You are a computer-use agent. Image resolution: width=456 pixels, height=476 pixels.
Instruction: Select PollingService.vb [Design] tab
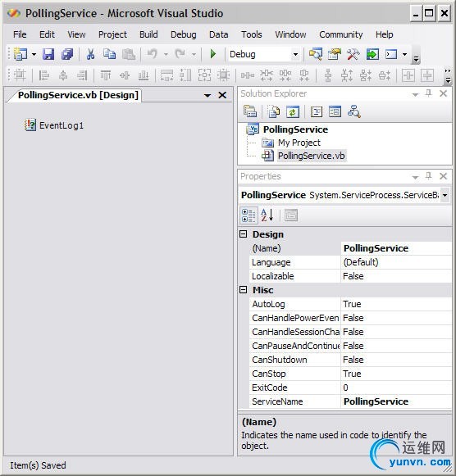[x=78, y=95]
